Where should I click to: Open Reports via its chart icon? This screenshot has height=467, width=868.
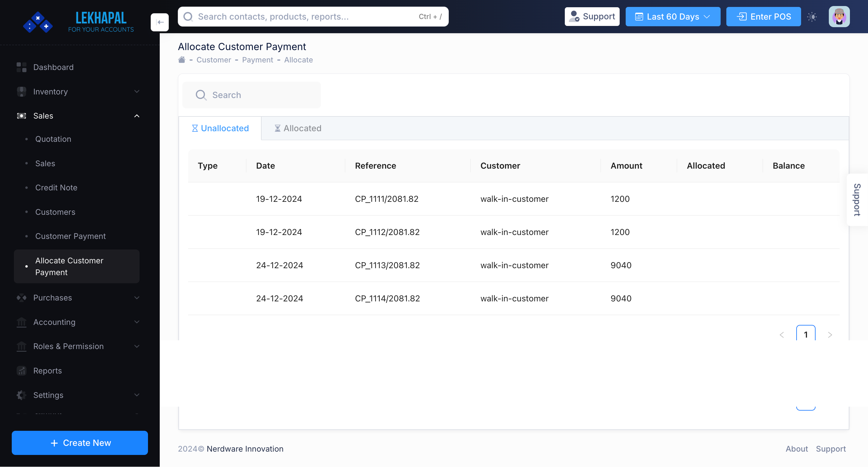coord(21,370)
